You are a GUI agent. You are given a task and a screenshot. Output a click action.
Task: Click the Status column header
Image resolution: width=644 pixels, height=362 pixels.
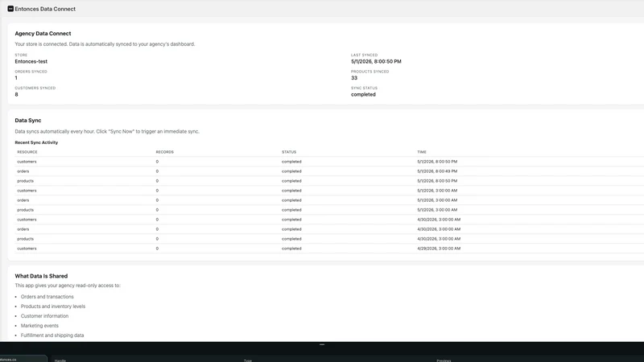coord(289,152)
